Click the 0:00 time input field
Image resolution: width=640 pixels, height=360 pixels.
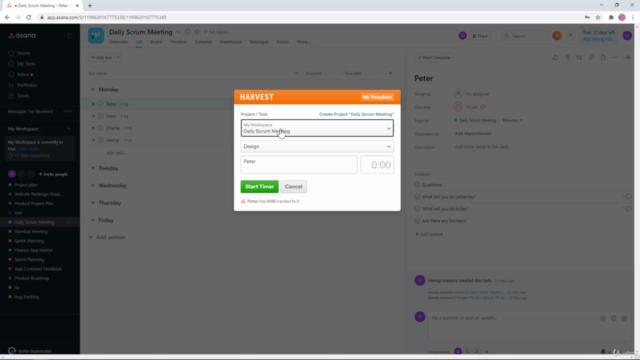(x=377, y=164)
